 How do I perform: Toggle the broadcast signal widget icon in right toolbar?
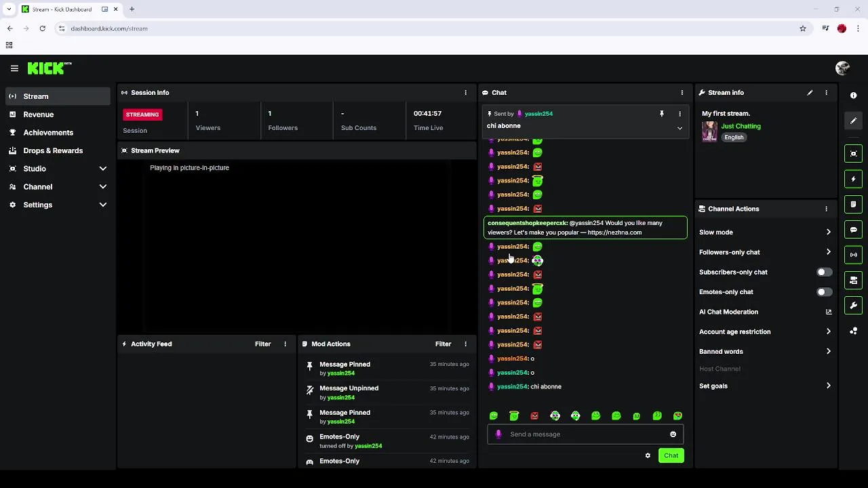coord(854,255)
